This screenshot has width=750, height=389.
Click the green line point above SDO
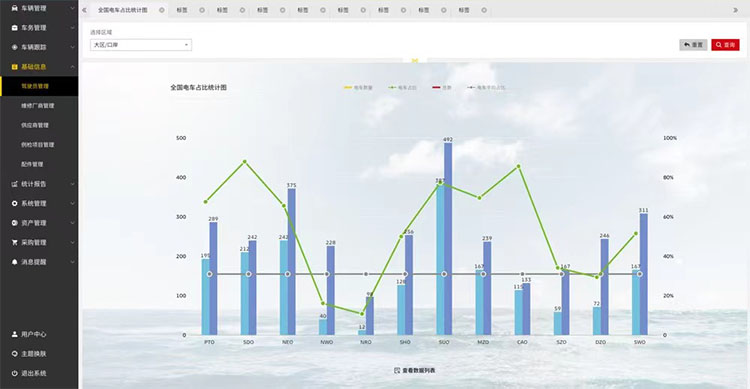click(245, 162)
